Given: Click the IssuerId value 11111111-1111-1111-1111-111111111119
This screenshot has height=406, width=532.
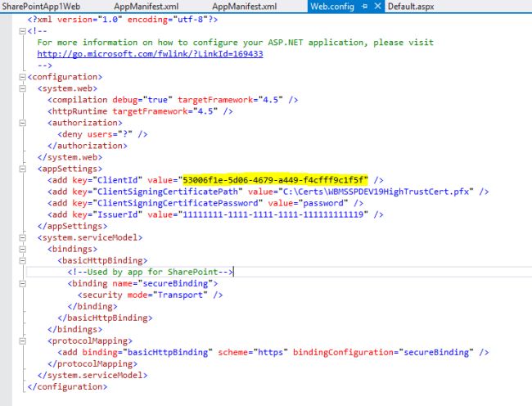Looking at the screenshot, I should click(x=273, y=214).
